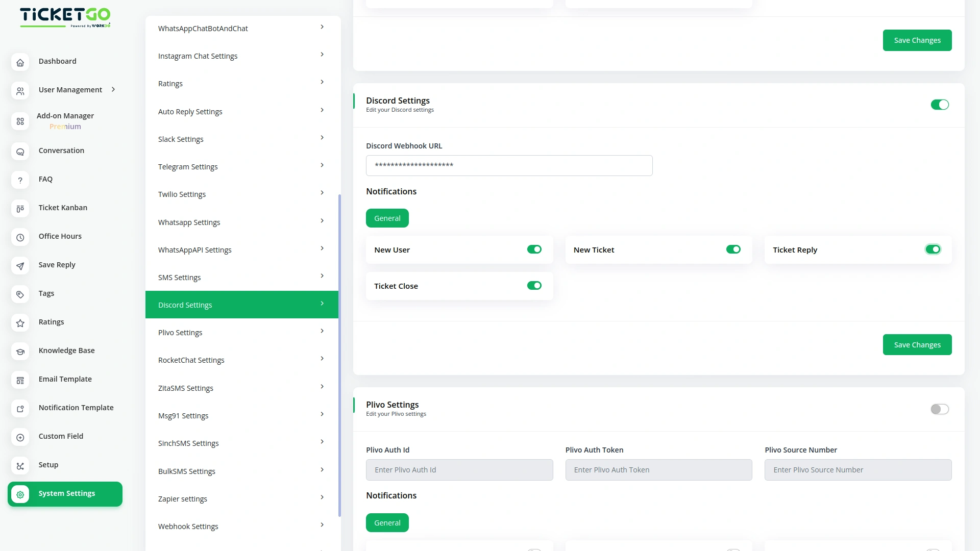This screenshot has width=980, height=551.
Task: Select the Discord Settings menu item
Action: tap(241, 305)
